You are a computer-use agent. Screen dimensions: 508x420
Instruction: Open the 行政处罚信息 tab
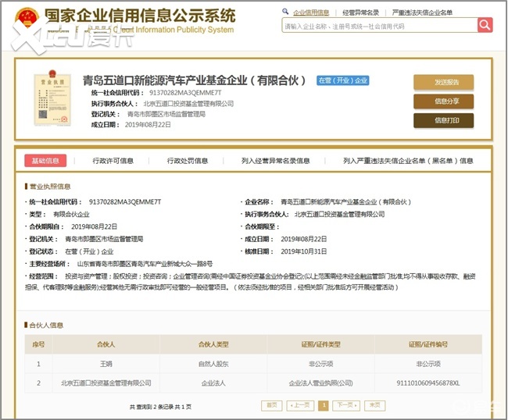pos(187,161)
